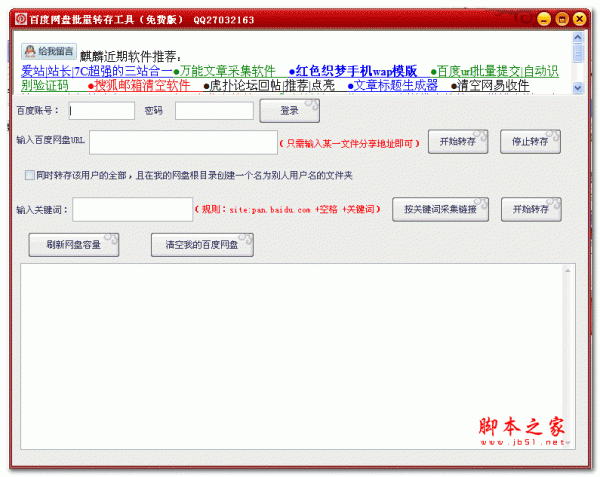600x477 pixels.
Task: Click inside the large log output area
Action: (293, 356)
